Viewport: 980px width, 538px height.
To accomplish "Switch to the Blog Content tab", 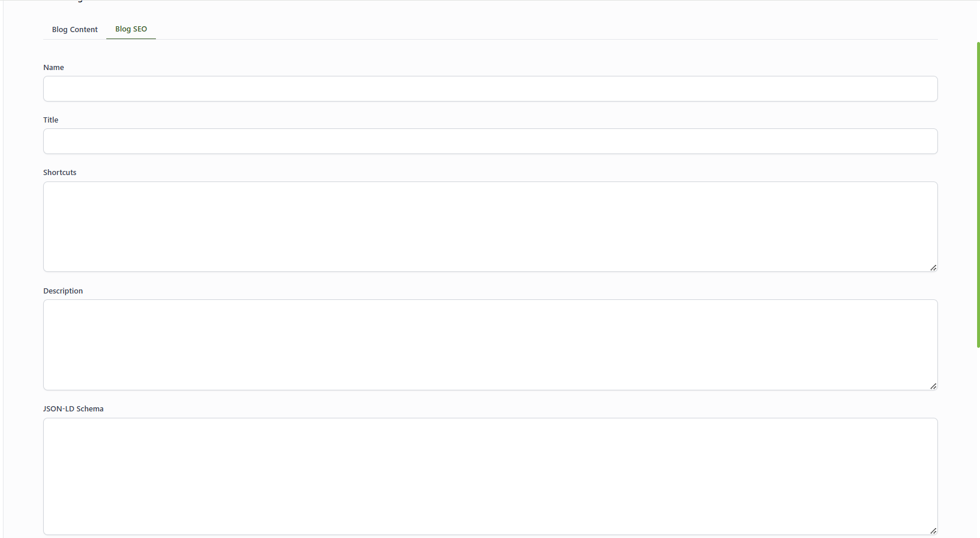I will [75, 29].
